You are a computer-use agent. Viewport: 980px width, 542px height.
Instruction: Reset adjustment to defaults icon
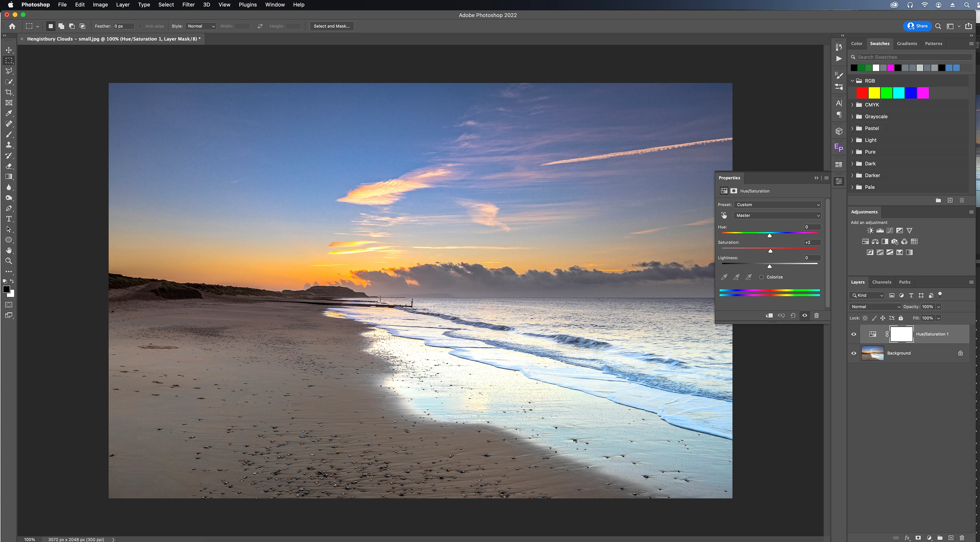coord(793,315)
